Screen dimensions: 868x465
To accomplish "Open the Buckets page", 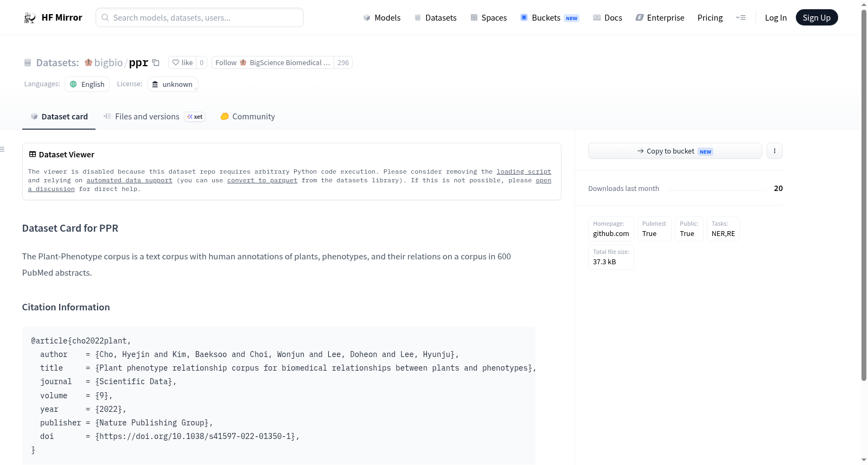I will click(550, 18).
